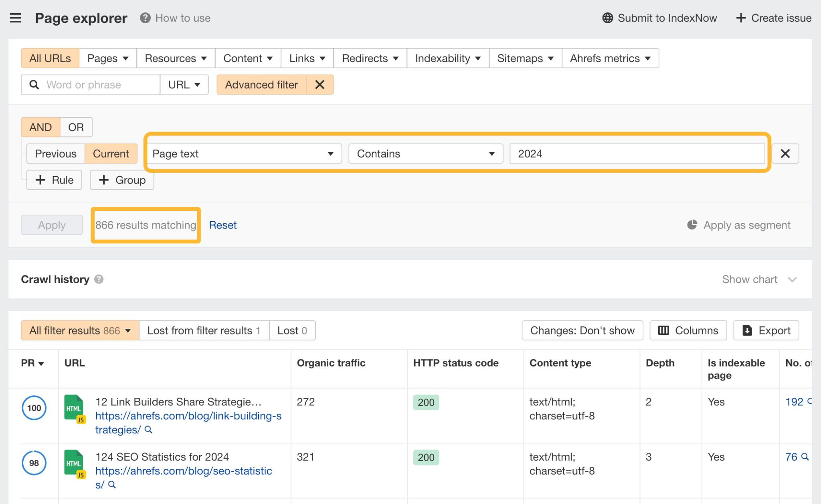Image resolution: width=821 pixels, height=504 pixels.
Task: Click the Crawl history help icon
Action: tap(99, 279)
